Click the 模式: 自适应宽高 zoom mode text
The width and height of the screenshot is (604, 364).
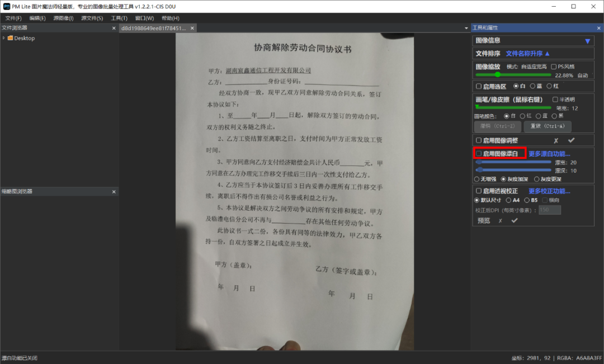click(526, 67)
